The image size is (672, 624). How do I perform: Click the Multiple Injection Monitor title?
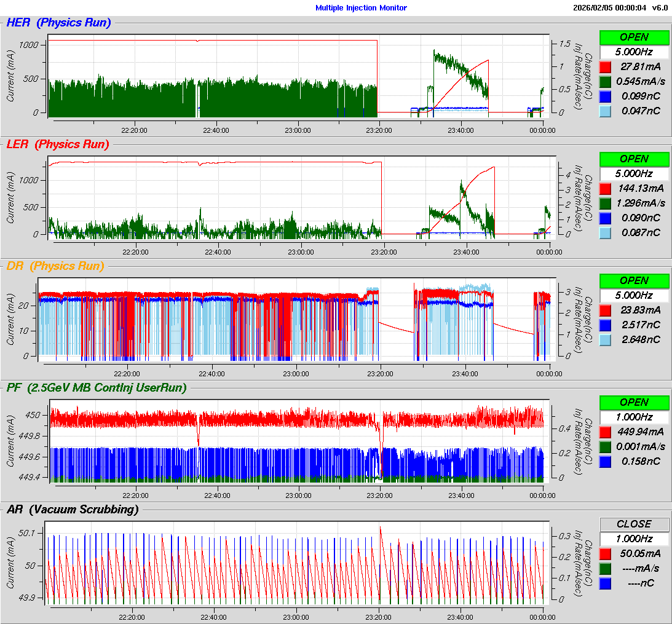click(361, 8)
